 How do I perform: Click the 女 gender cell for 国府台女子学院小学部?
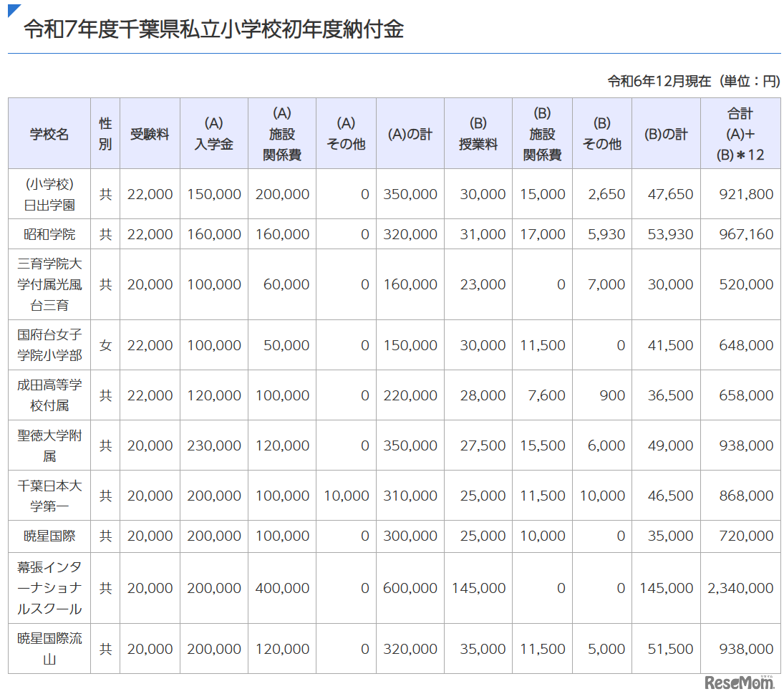pos(105,344)
